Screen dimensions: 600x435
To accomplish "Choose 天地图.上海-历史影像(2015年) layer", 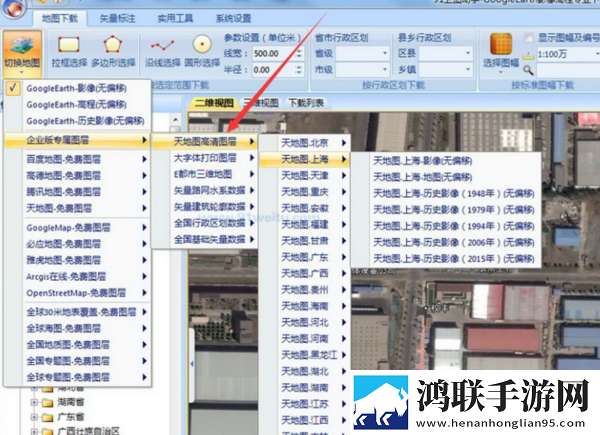I will point(446,259).
